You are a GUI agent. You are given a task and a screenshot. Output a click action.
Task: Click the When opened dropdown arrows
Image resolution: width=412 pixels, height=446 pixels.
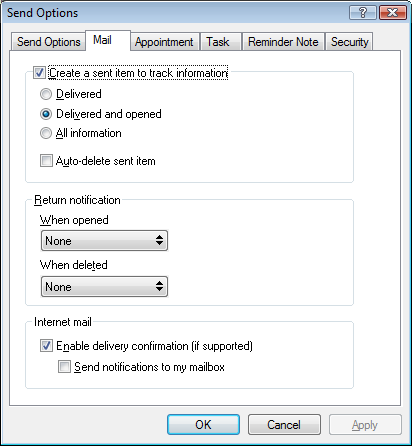(x=160, y=240)
